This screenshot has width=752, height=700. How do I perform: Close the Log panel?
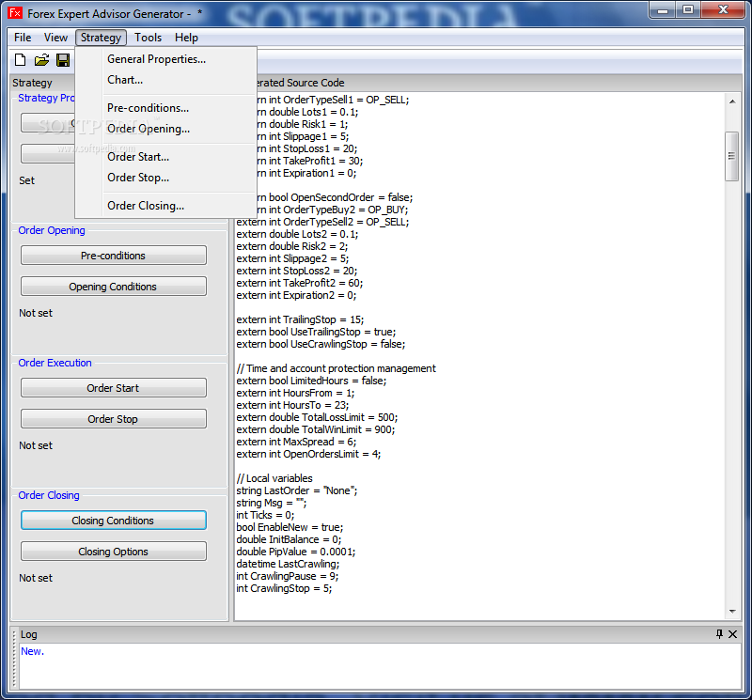[x=732, y=634]
